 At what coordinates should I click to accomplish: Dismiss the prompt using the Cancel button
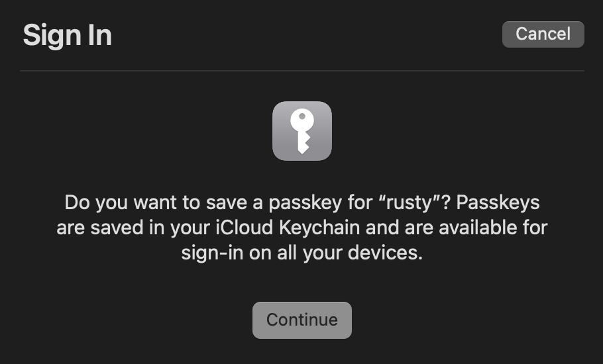tap(543, 34)
